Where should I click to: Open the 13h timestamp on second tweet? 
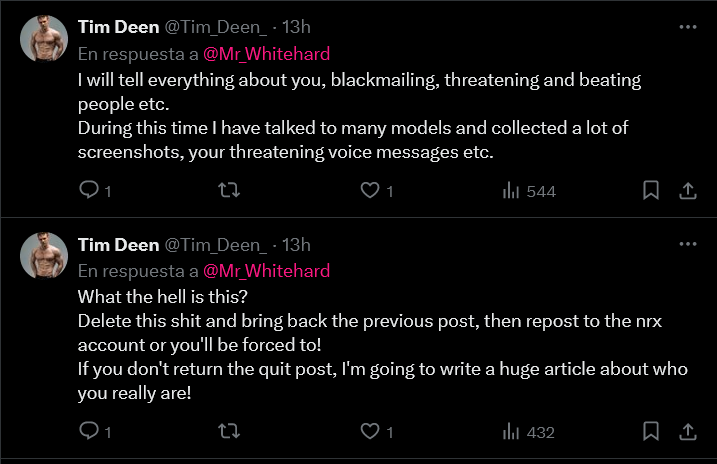pos(297,244)
